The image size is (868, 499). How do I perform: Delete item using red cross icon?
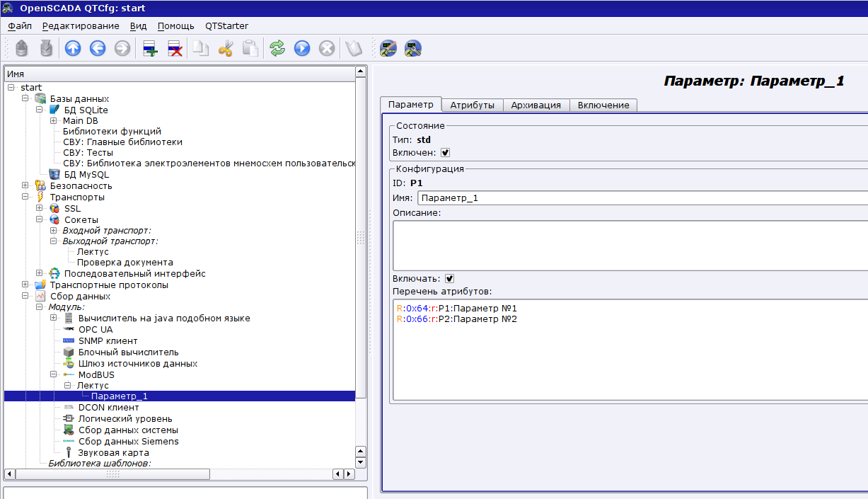175,48
